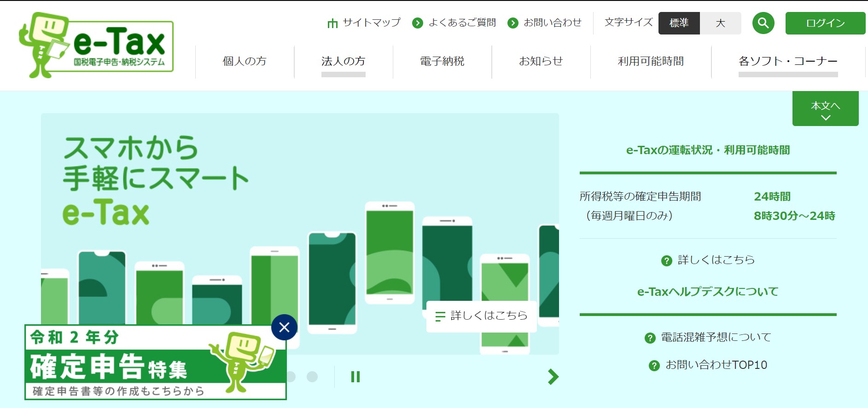Close the 確定申告特集 popup banner
The width and height of the screenshot is (868, 408).
284,327
